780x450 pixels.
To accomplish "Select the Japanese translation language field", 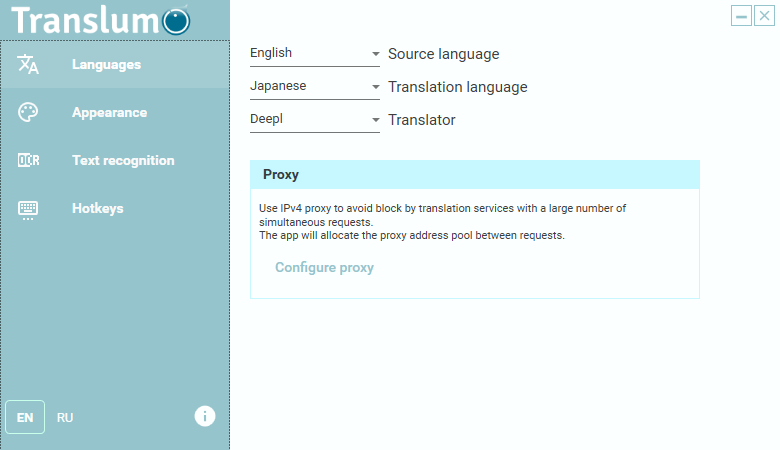I will click(314, 87).
